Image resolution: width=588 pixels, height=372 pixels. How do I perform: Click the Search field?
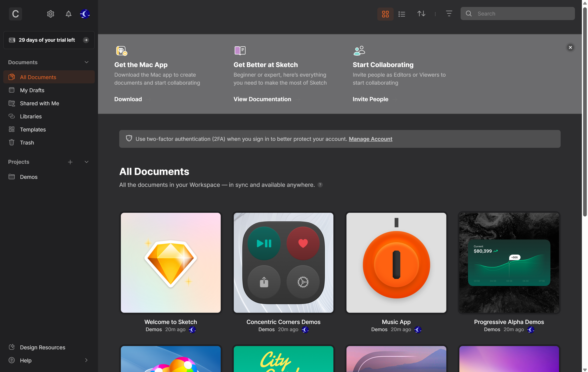click(517, 14)
